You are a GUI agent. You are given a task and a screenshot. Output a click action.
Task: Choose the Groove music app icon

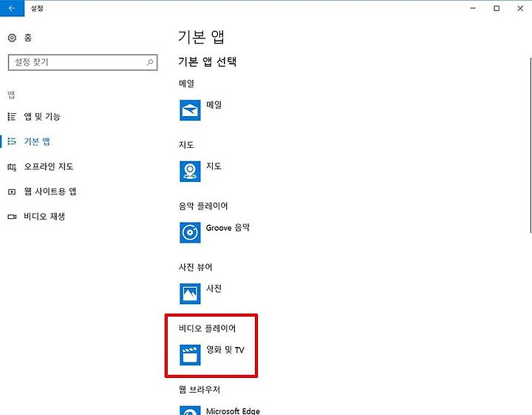[190, 232]
